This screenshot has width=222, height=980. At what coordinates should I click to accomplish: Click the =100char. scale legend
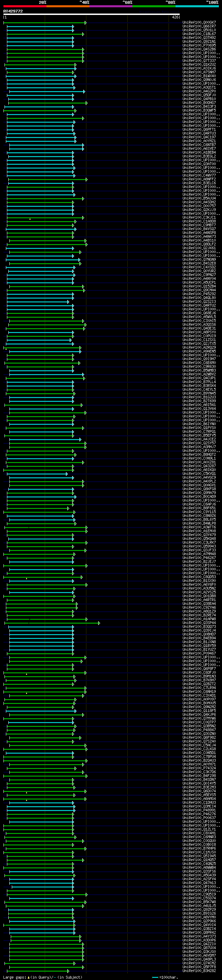pyautogui.click(x=165, y=977)
